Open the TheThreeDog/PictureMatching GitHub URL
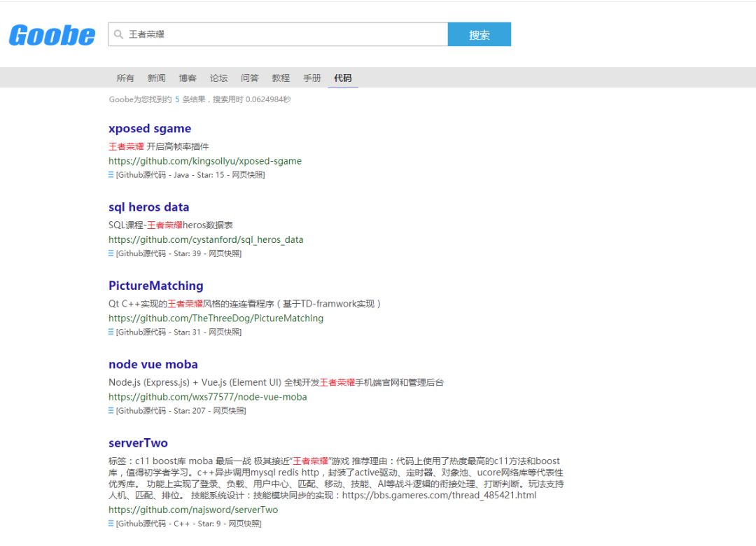The height and width of the screenshot is (546, 756). tap(216, 318)
